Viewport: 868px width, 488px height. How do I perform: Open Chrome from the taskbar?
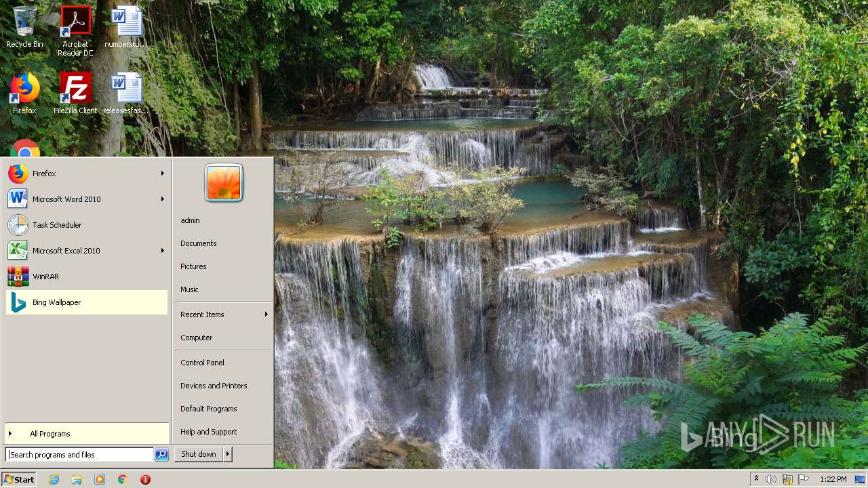[123, 479]
